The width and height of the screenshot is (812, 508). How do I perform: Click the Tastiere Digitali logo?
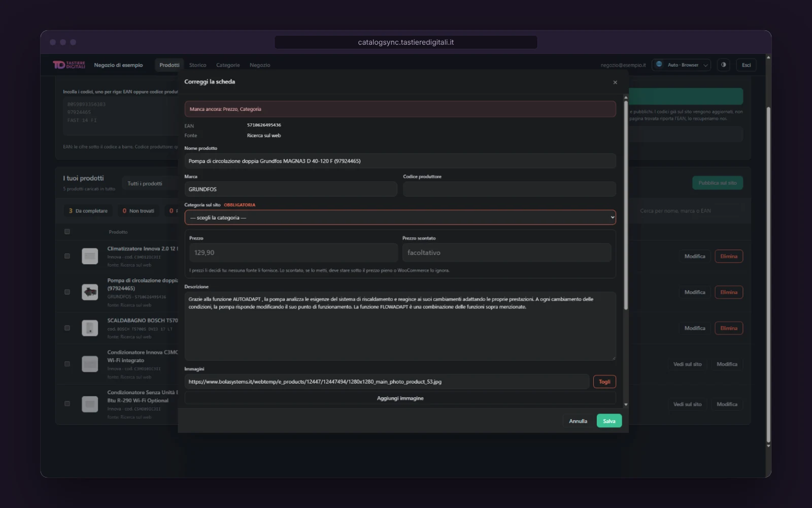click(69, 65)
